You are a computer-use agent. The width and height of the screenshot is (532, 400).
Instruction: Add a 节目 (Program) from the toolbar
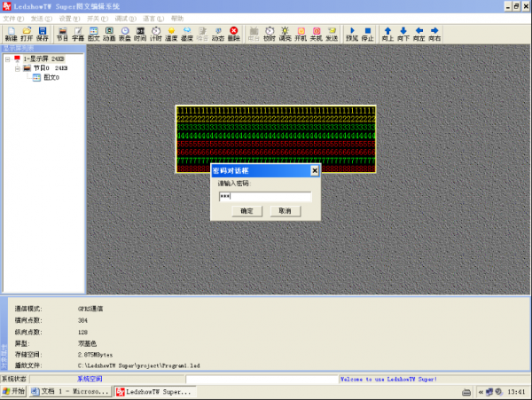coord(62,34)
